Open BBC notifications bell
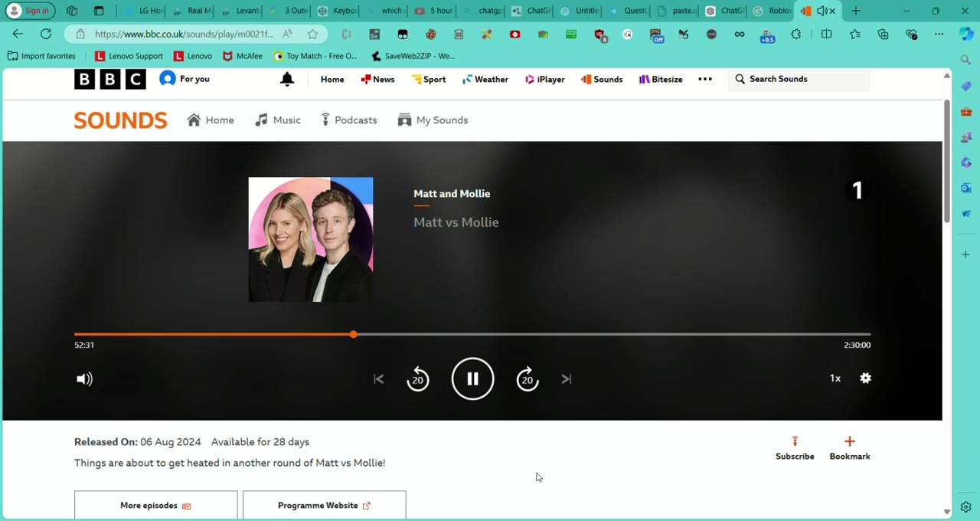The image size is (980, 521). tap(287, 79)
